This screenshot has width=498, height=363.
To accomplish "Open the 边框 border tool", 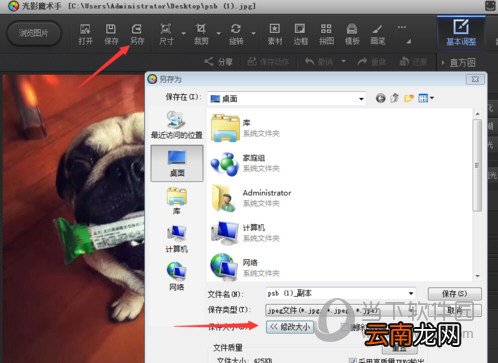I will [x=300, y=34].
